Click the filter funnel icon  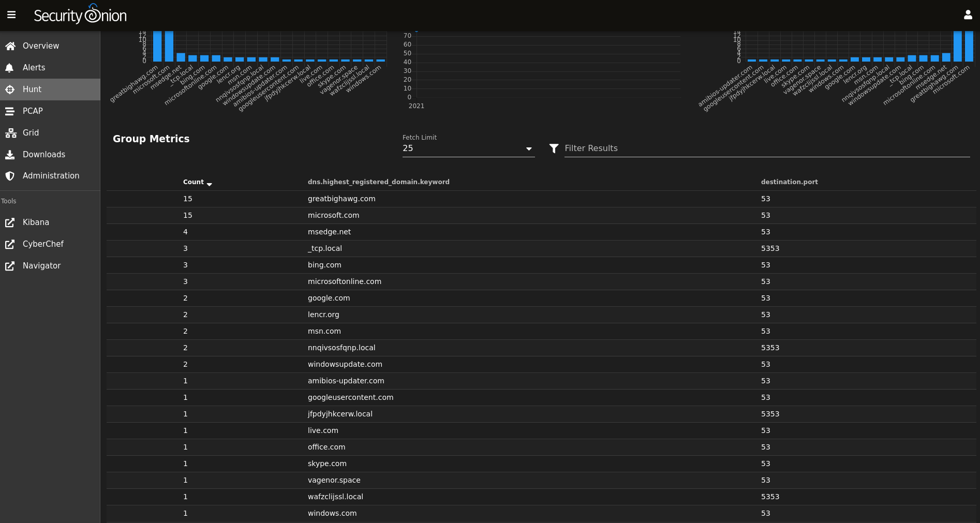(554, 148)
